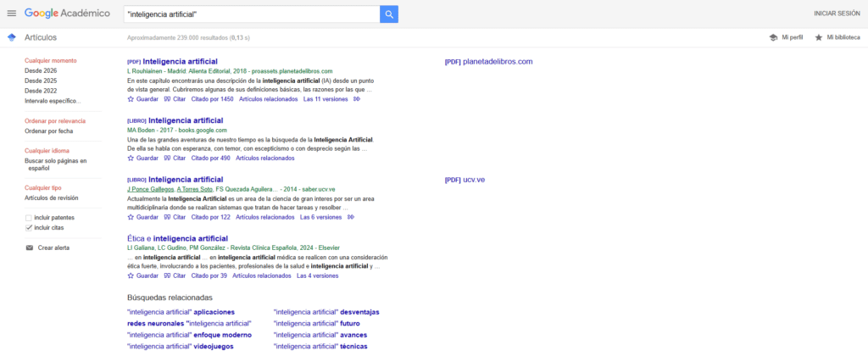Click the blue search magnifier button
The width and height of the screenshot is (868, 356).
click(389, 14)
